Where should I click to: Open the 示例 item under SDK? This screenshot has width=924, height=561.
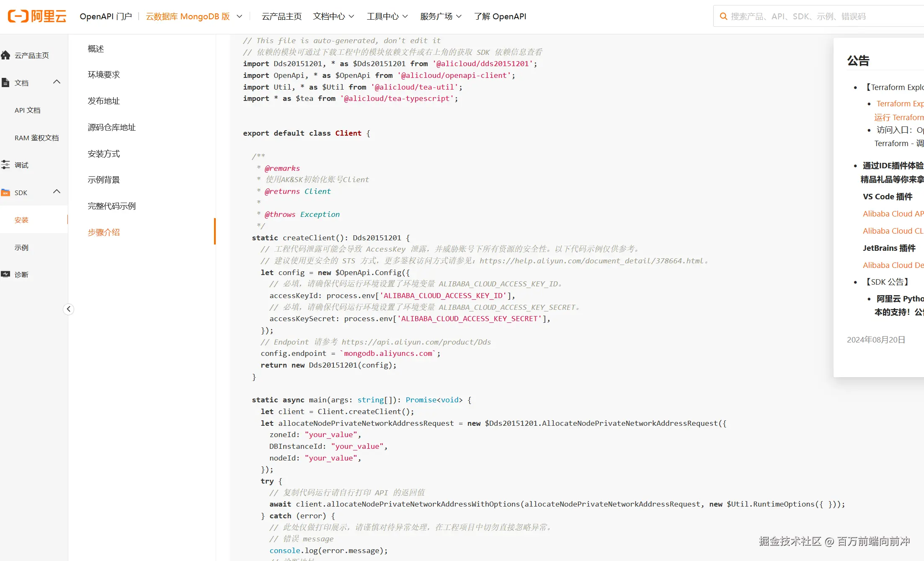coord(21,247)
